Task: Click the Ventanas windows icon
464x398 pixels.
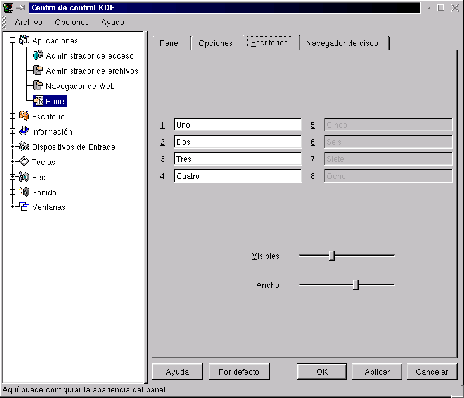Action: [24, 207]
